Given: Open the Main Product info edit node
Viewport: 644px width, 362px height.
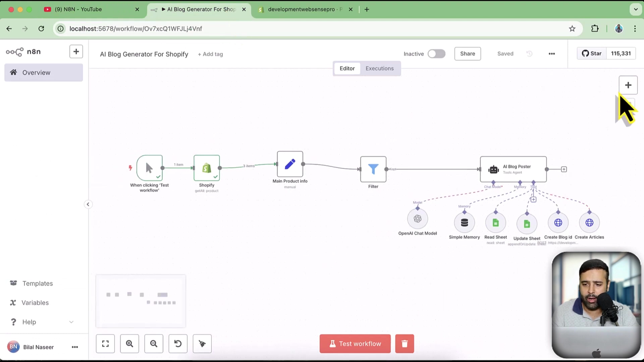Looking at the screenshot, I should tap(290, 164).
